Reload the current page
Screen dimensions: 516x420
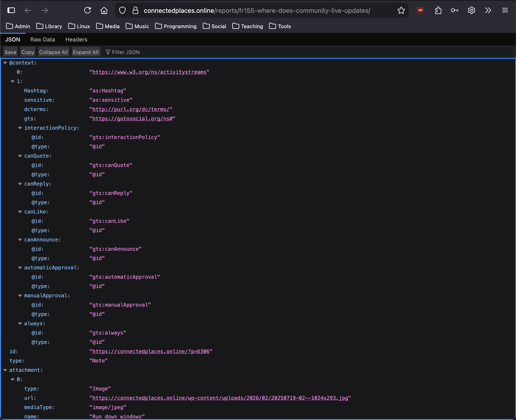[x=88, y=10]
